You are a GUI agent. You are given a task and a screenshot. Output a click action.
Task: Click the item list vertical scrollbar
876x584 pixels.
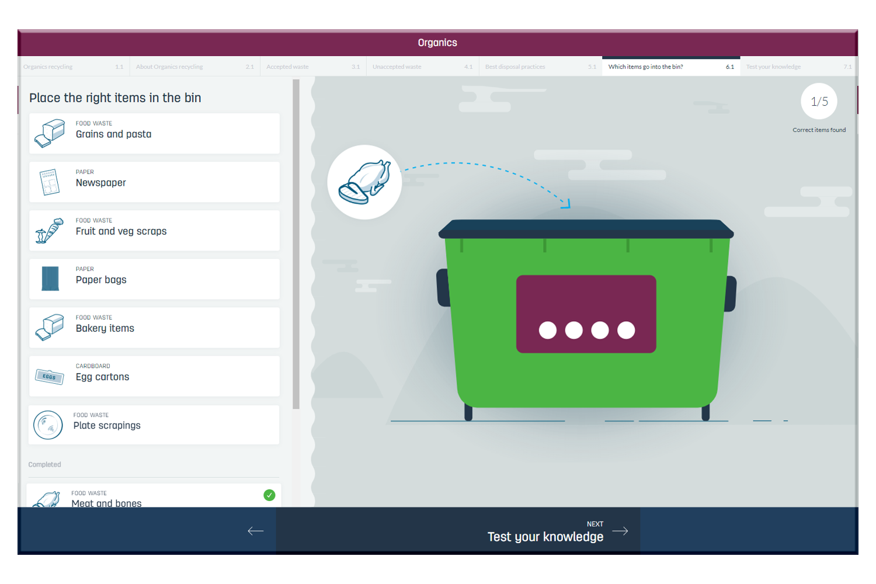(x=296, y=245)
